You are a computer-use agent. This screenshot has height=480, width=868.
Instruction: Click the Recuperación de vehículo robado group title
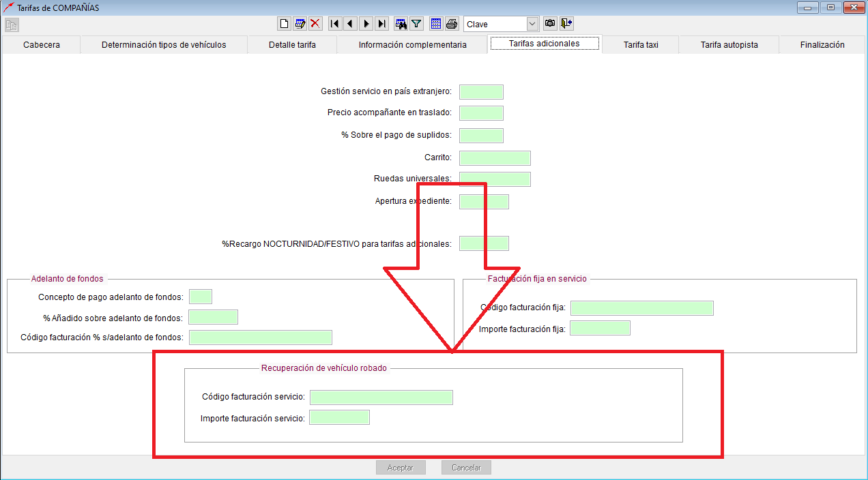pyautogui.click(x=324, y=368)
